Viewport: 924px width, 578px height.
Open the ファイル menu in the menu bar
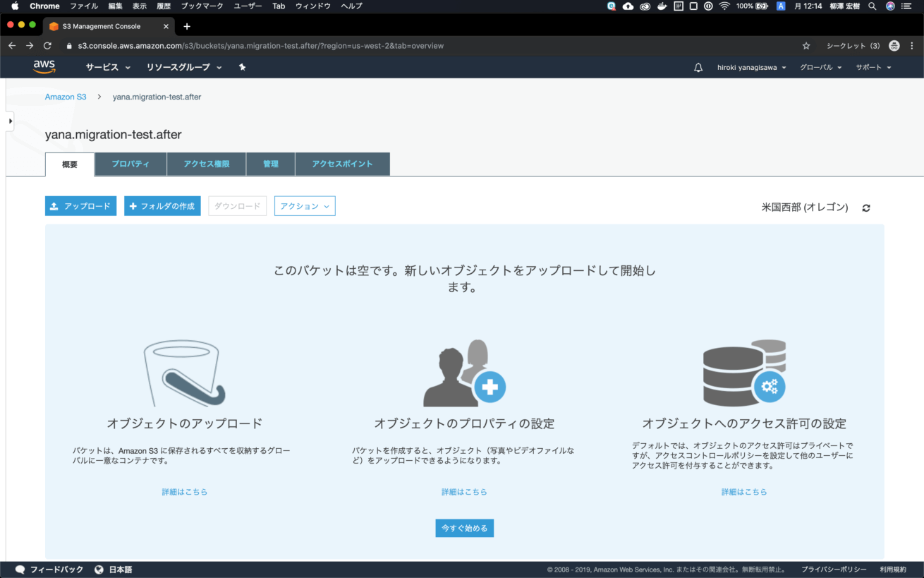[x=84, y=6]
